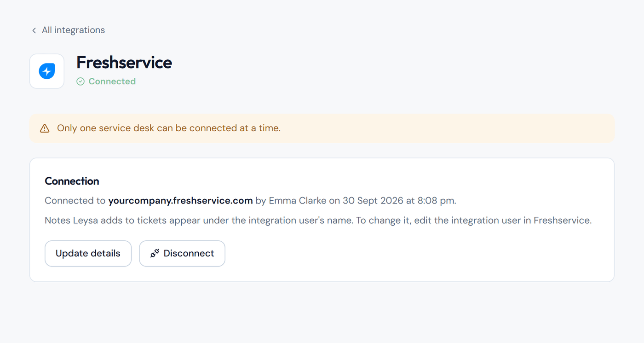This screenshot has height=343, width=644.
Task: Click the Notes Leysa adds to tickets sentence
Action: point(318,220)
